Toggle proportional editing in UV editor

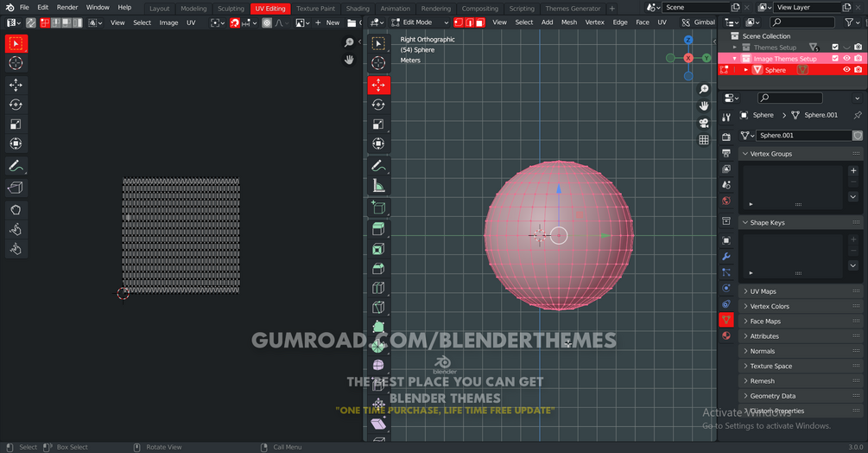click(x=267, y=22)
